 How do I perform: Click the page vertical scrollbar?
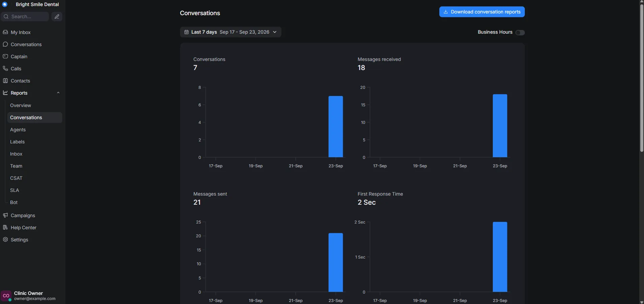pos(642,77)
